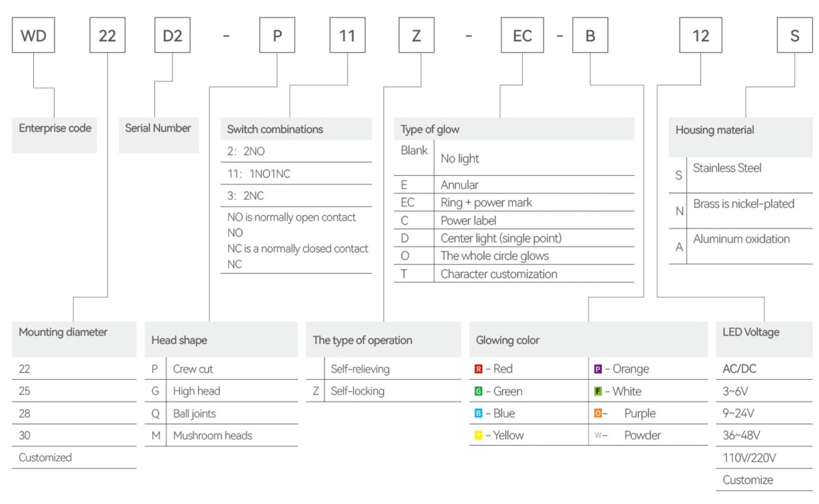Click the WD code box
This screenshot has height=504, width=819.
(x=33, y=35)
